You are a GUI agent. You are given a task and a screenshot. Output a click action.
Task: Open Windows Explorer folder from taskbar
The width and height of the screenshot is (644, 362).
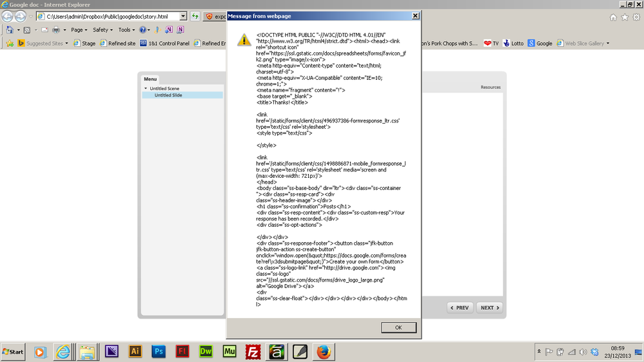point(87,352)
